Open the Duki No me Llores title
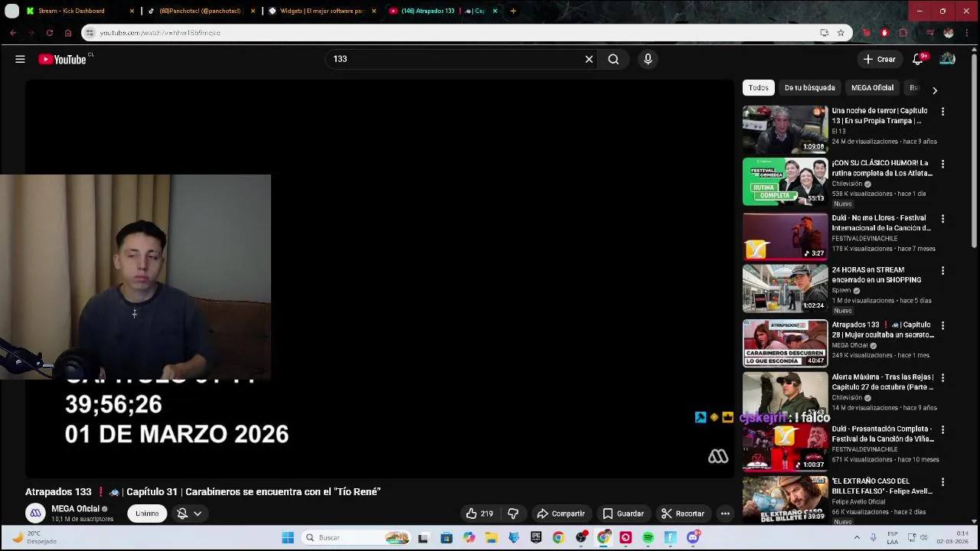980x551 pixels. tap(881, 223)
